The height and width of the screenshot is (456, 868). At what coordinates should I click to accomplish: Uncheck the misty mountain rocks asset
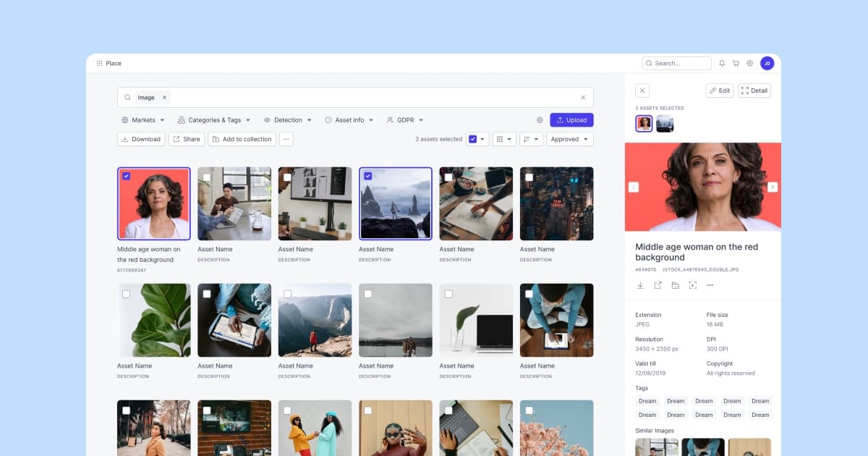(x=367, y=176)
